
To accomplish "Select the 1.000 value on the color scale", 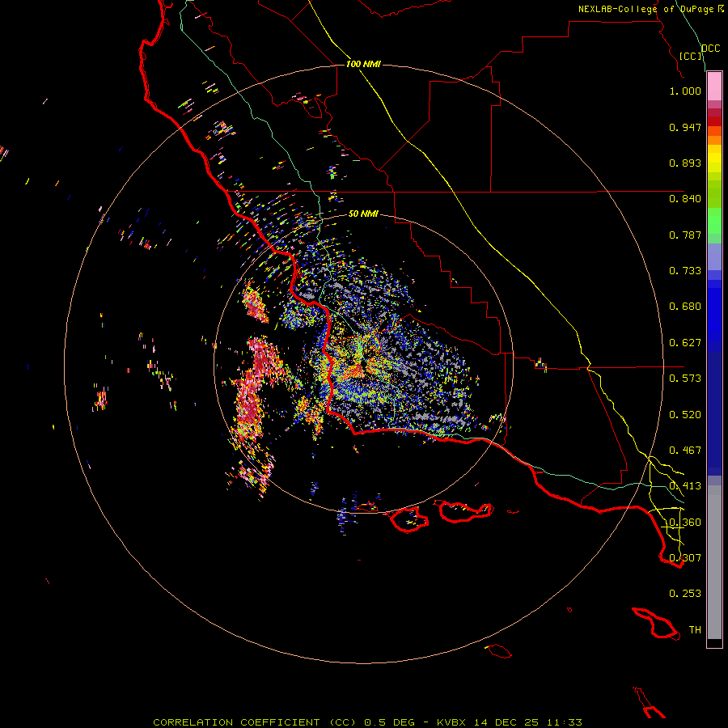I will coord(685,91).
